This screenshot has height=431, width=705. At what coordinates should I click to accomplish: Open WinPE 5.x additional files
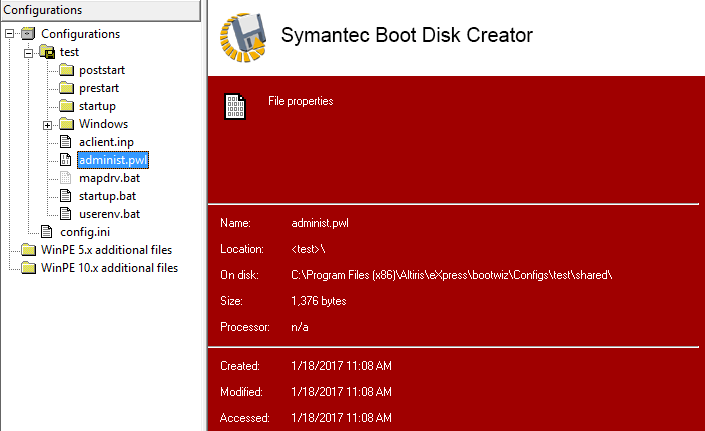(x=106, y=250)
